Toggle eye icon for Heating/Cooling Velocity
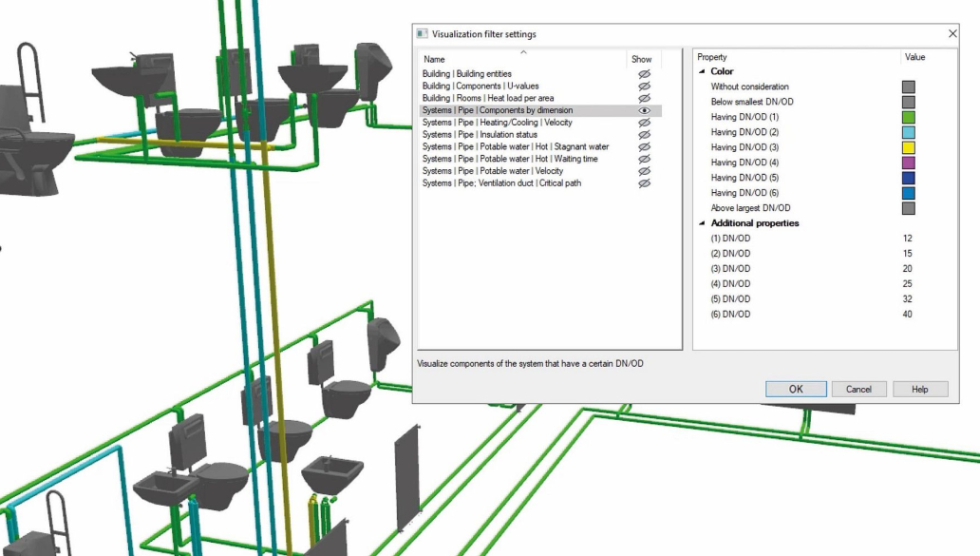The height and width of the screenshot is (556, 980). (644, 123)
